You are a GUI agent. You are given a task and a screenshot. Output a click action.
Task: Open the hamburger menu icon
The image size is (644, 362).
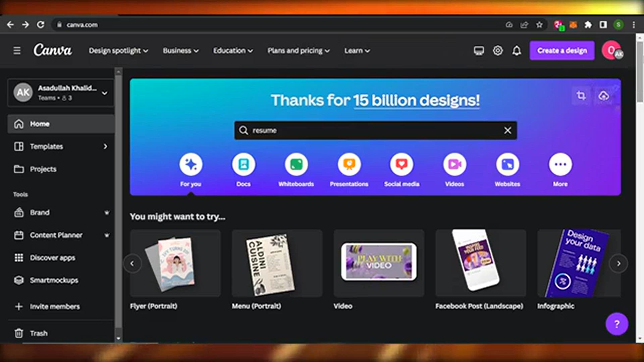click(x=17, y=51)
